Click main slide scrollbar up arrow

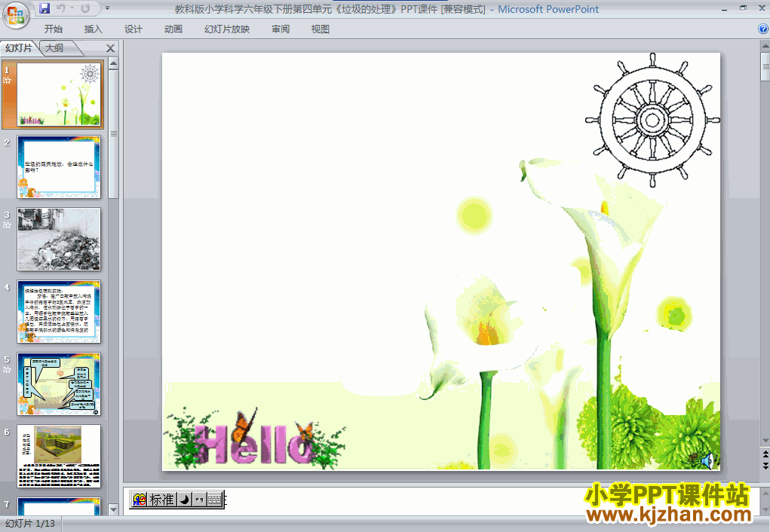coord(765,46)
